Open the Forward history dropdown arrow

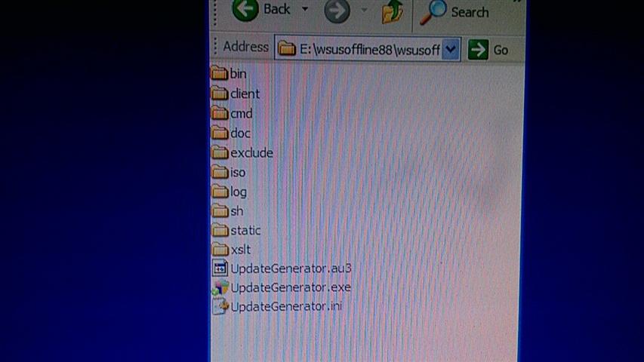click(364, 10)
